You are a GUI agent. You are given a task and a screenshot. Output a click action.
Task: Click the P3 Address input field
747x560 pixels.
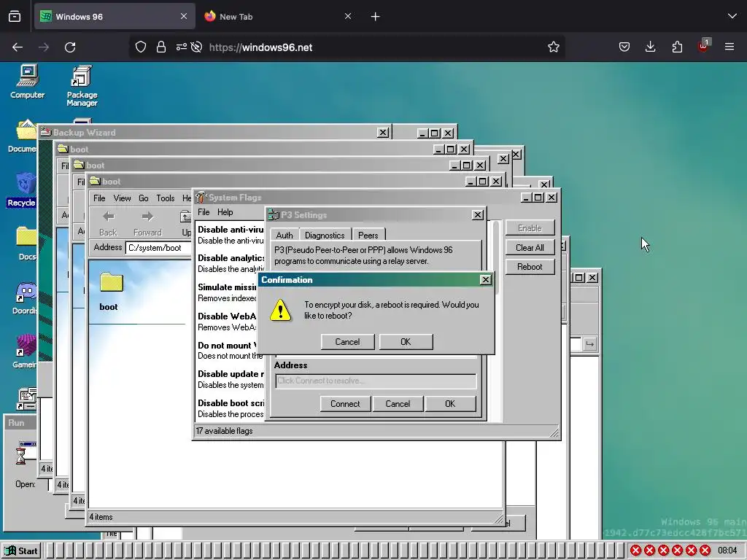tap(376, 381)
